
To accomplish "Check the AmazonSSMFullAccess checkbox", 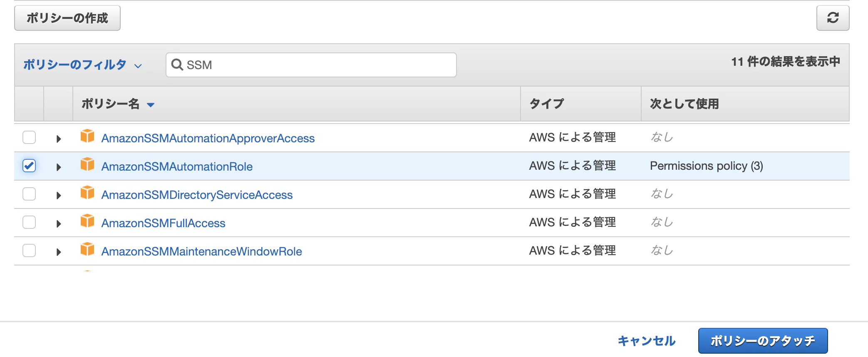I will click(29, 222).
